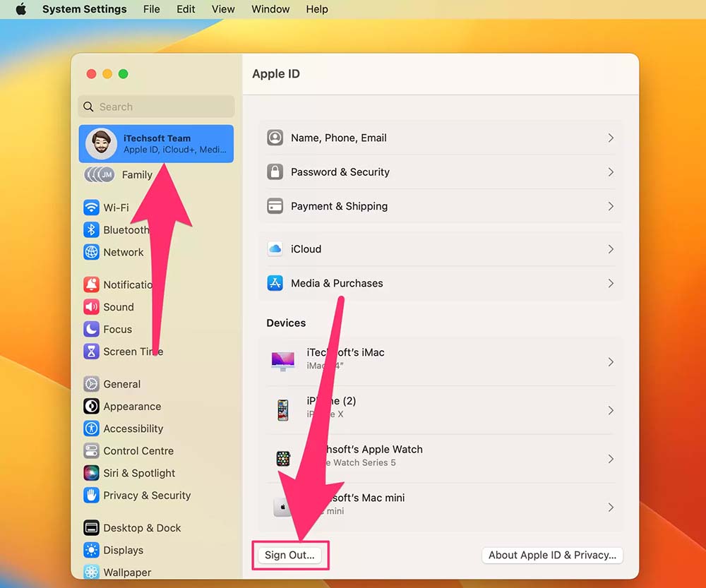Open the Window menu

click(270, 9)
